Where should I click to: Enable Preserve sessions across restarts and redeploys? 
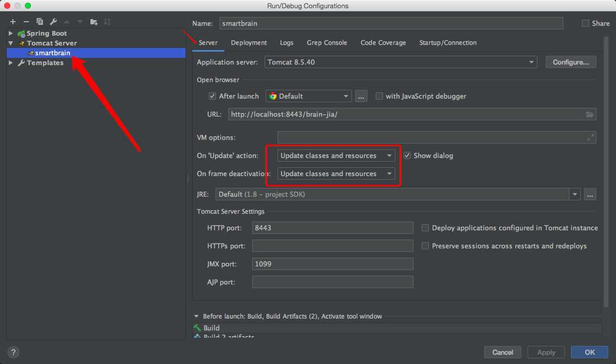click(x=425, y=246)
